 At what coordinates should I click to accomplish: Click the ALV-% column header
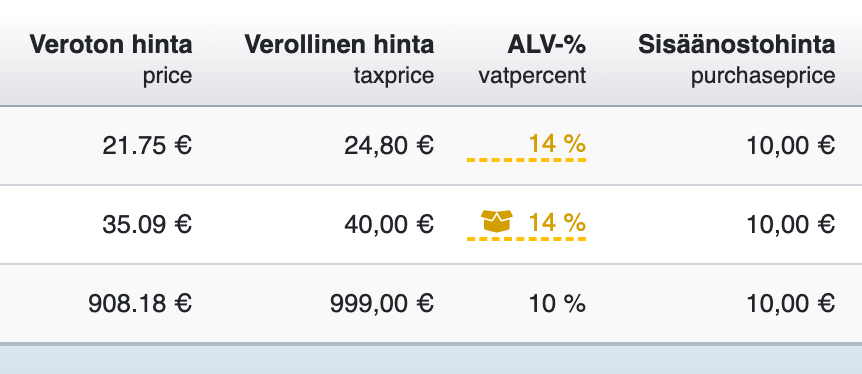(x=546, y=45)
